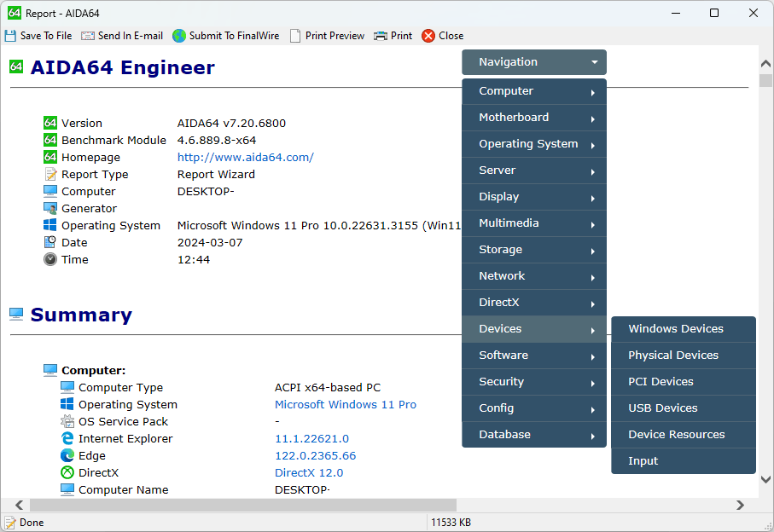The width and height of the screenshot is (774, 532).
Task: Open the http://www.aida64.com/ link
Action: 245,157
